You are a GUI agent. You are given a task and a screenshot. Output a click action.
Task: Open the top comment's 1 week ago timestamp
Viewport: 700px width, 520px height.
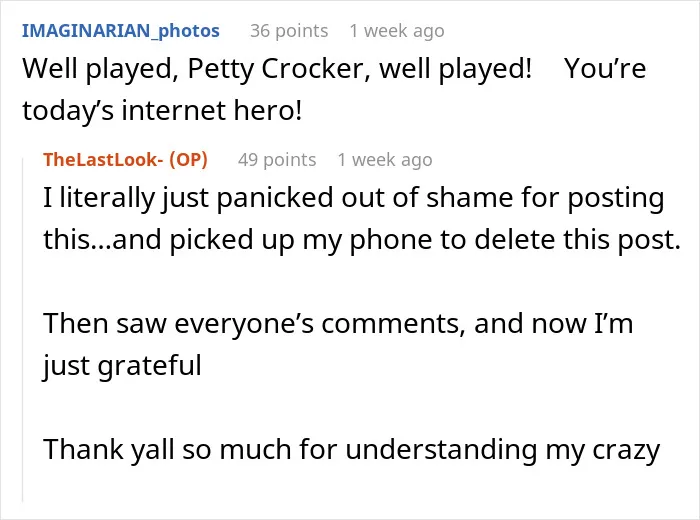click(397, 31)
